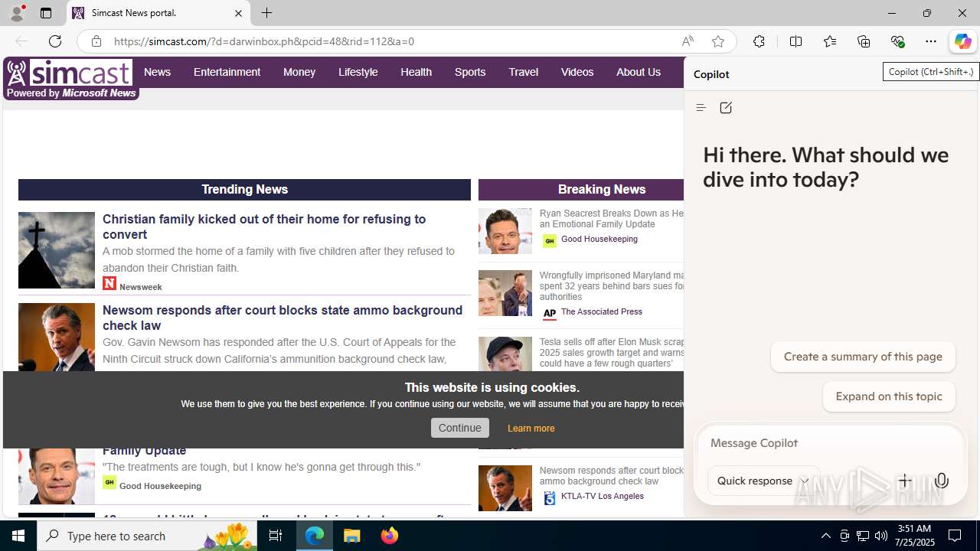This screenshot has width=980, height=551.
Task: Choose Expand on this topic suggestion
Action: (x=889, y=396)
